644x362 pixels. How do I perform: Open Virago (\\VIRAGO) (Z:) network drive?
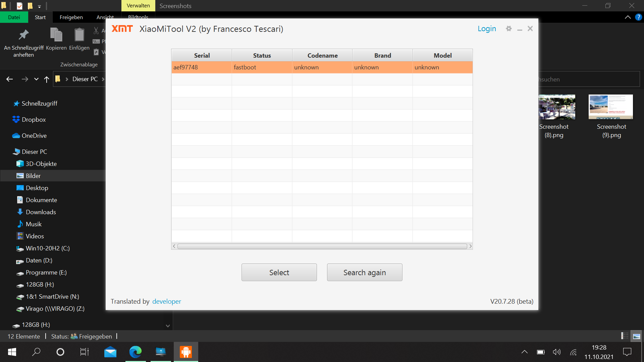pyautogui.click(x=55, y=309)
